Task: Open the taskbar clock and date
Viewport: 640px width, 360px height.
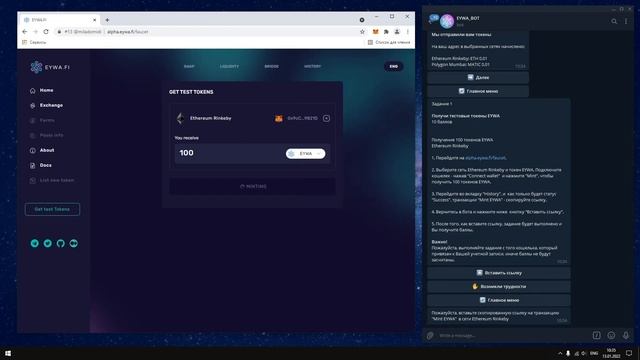Action: pos(611,353)
